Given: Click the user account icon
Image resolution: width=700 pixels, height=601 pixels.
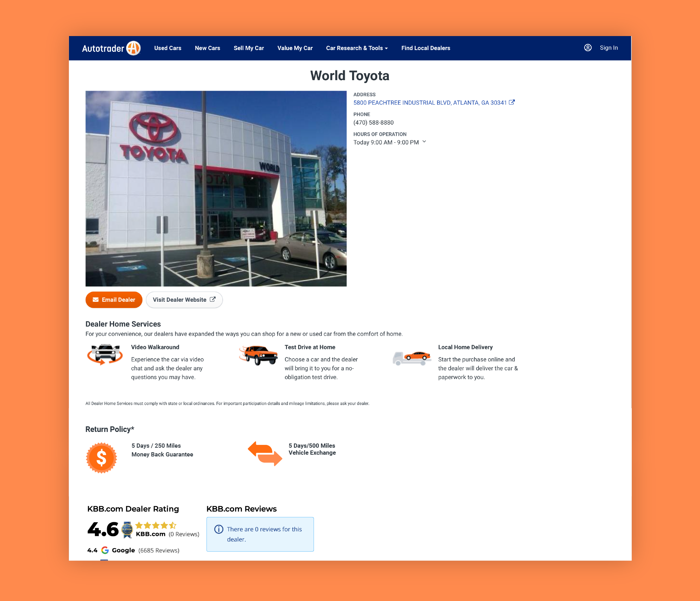Looking at the screenshot, I should coord(588,48).
